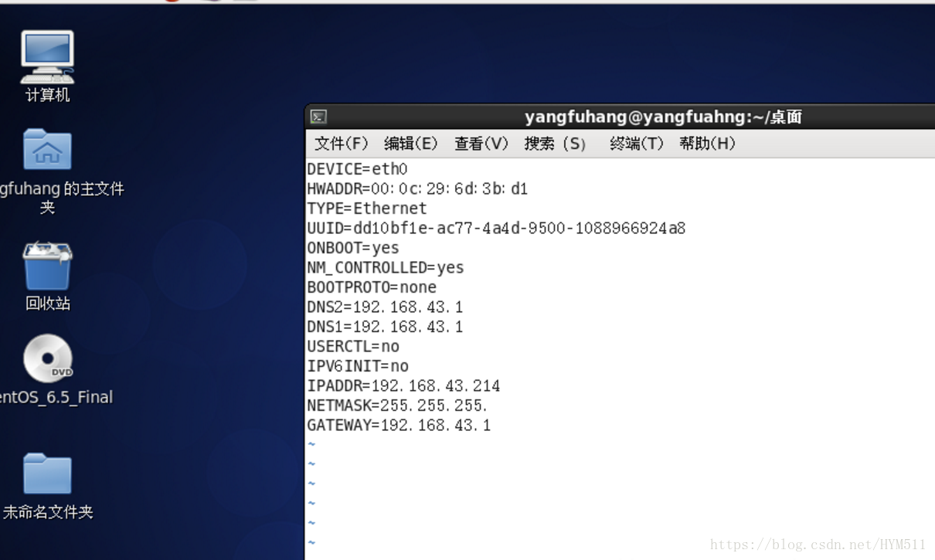Viewport: 935px width, 560px height.
Task: Click the IPADDR=192.168.43.214 line
Action: [x=403, y=385]
